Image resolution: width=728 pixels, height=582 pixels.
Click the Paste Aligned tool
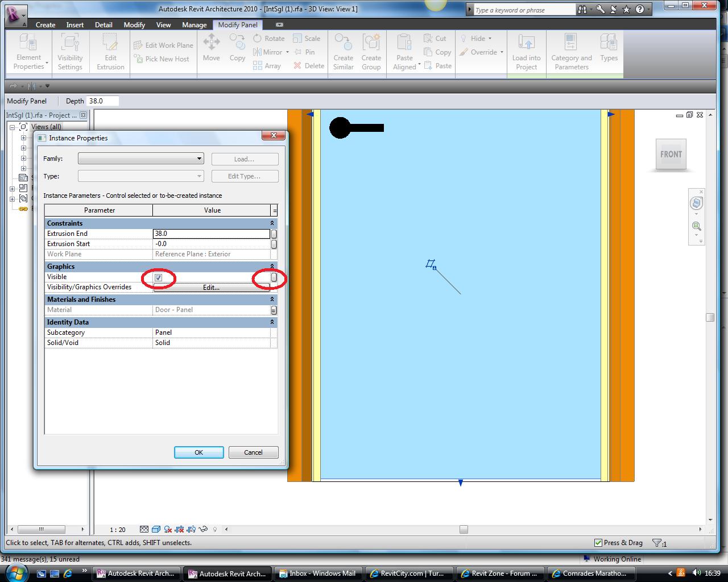[x=405, y=52]
